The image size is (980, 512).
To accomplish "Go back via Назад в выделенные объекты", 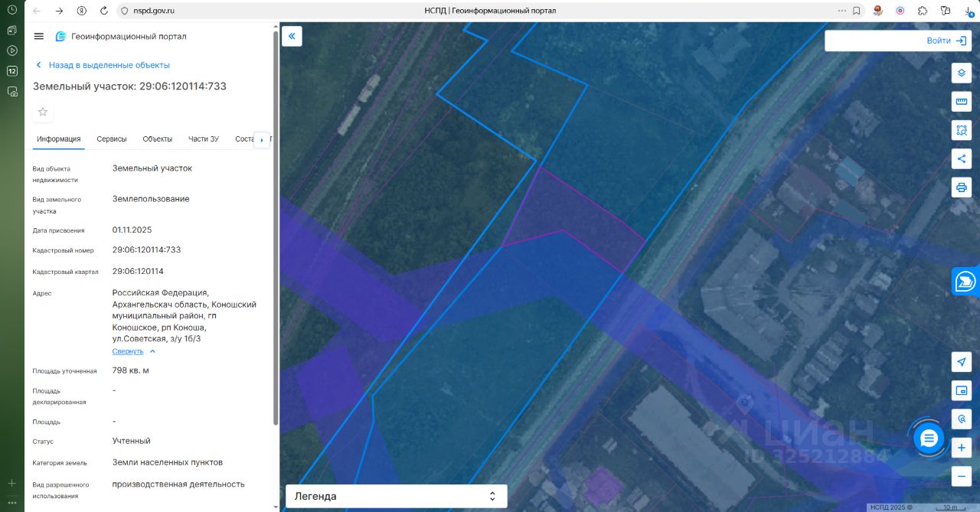I will pos(103,65).
